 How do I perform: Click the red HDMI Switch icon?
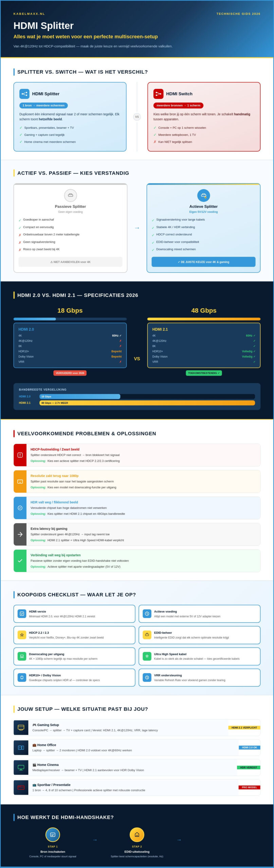(158, 94)
